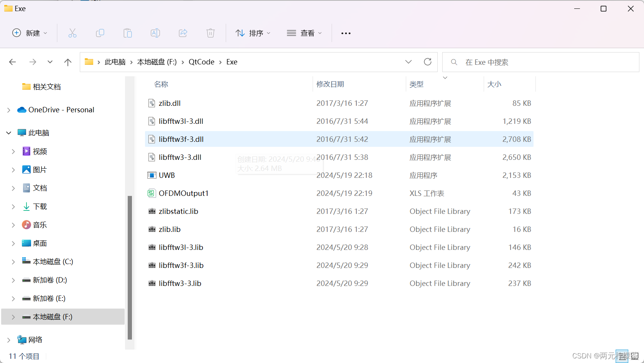Paste from clipboard via toolbar icon
The width and height of the screenshot is (644, 363).
click(128, 33)
